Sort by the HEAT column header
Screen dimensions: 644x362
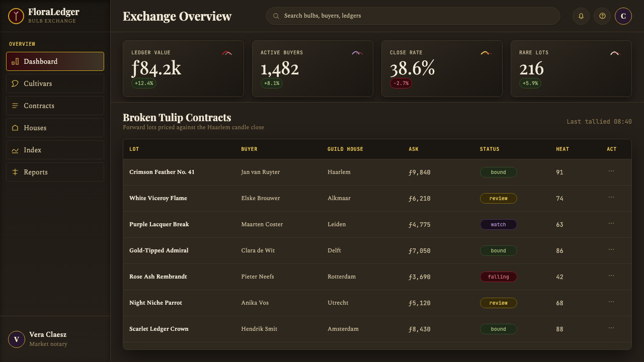562,149
